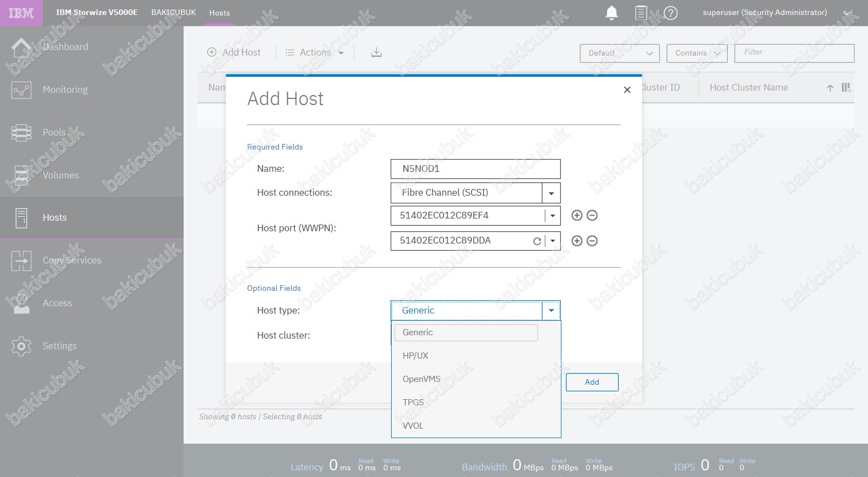Image resolution: width=868 pixels, height=477 pixels.
Task: Click the BAKICUBUK system name link
Action: tap(174, 12)
